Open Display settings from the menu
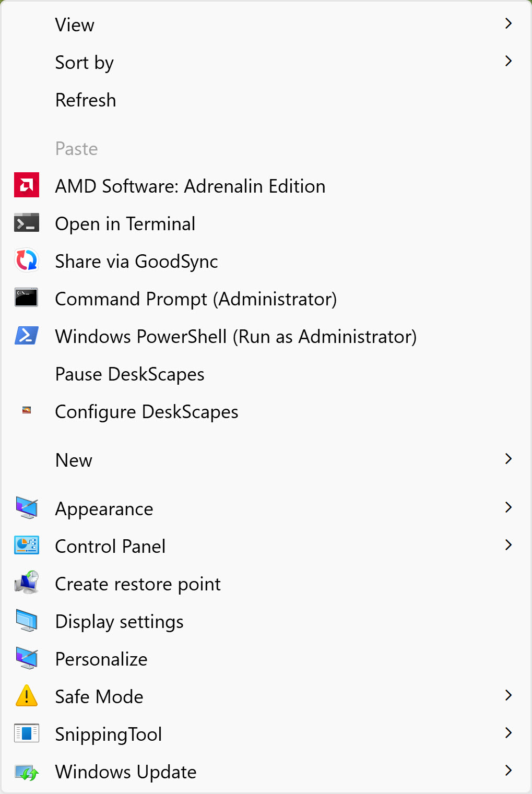The height and width of the screenshot is (794, 532). coord(119,622)
